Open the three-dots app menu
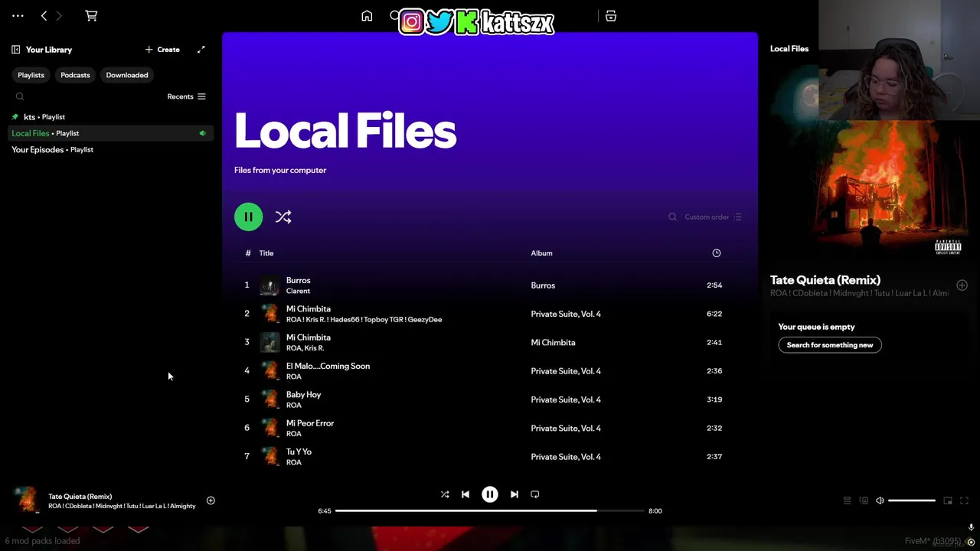 point(18,15)
